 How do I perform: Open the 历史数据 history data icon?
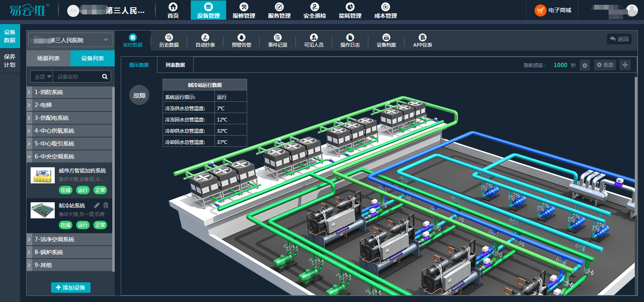coord(169,37)
